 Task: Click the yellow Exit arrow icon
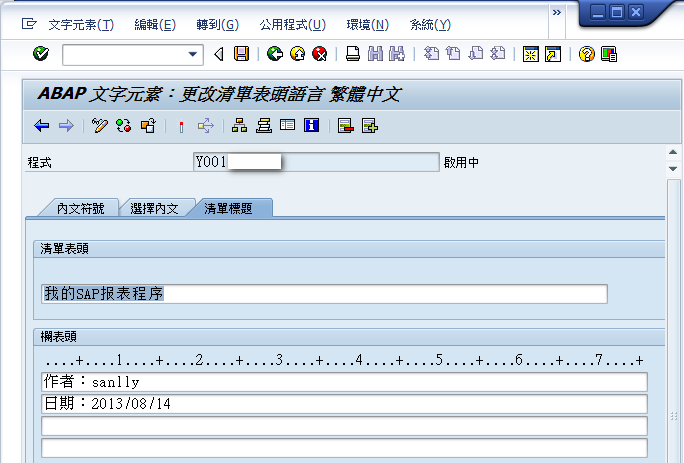(298, 54)
